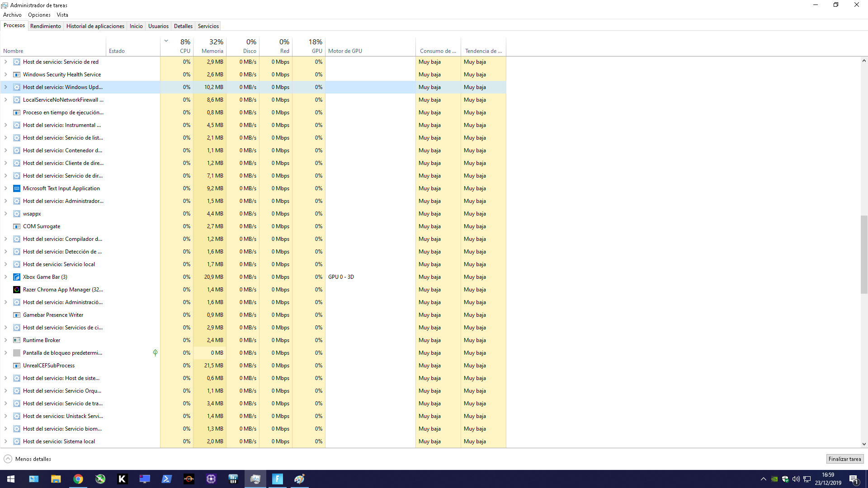The image size is (868, 488).
Task: Open File Explorer from the taskbar
Action: point(56,479)
